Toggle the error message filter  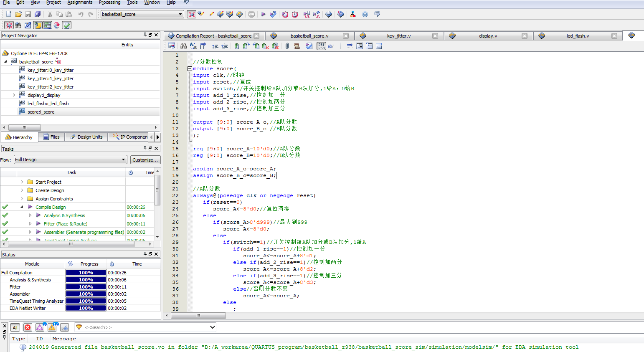click(28, 327)
